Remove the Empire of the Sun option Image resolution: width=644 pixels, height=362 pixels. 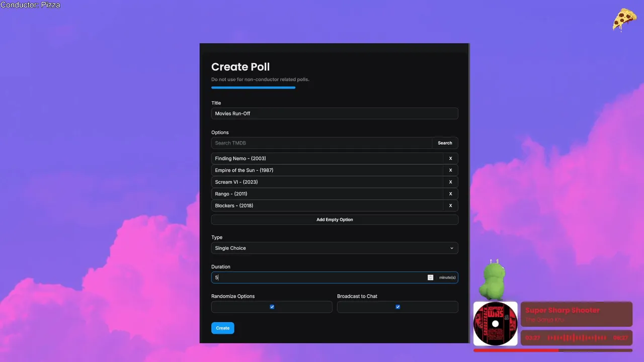point(450,170)
